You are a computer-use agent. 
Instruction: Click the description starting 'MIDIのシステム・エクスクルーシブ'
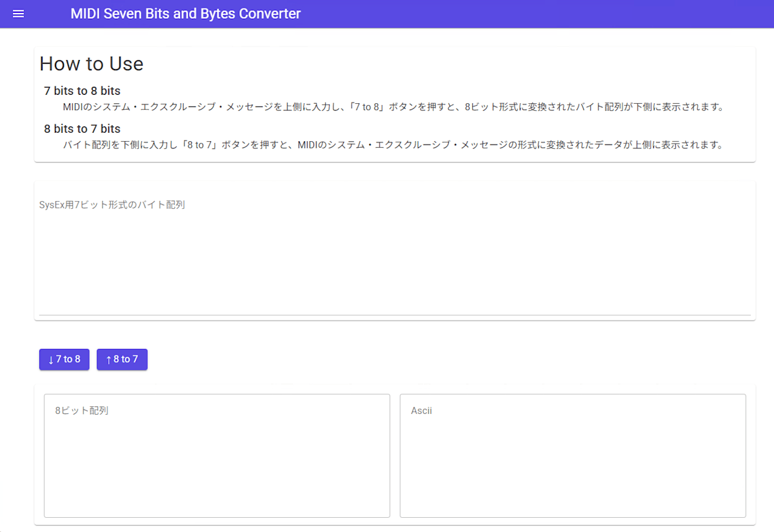[393, 107]
